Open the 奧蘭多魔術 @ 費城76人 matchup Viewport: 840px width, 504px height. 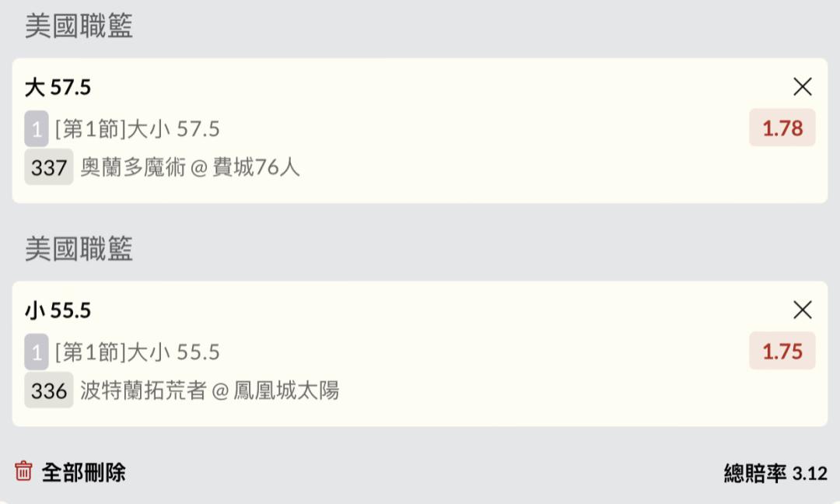coord(191,167)
